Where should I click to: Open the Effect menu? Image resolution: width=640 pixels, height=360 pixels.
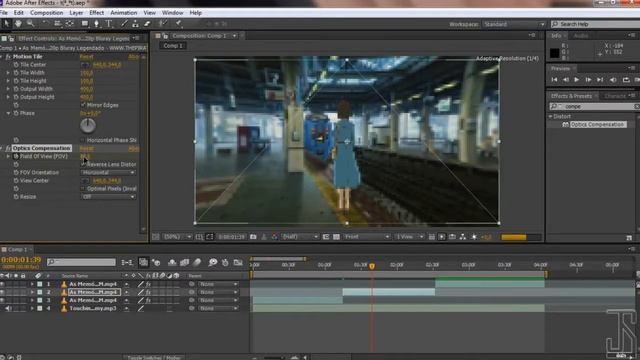96,13
